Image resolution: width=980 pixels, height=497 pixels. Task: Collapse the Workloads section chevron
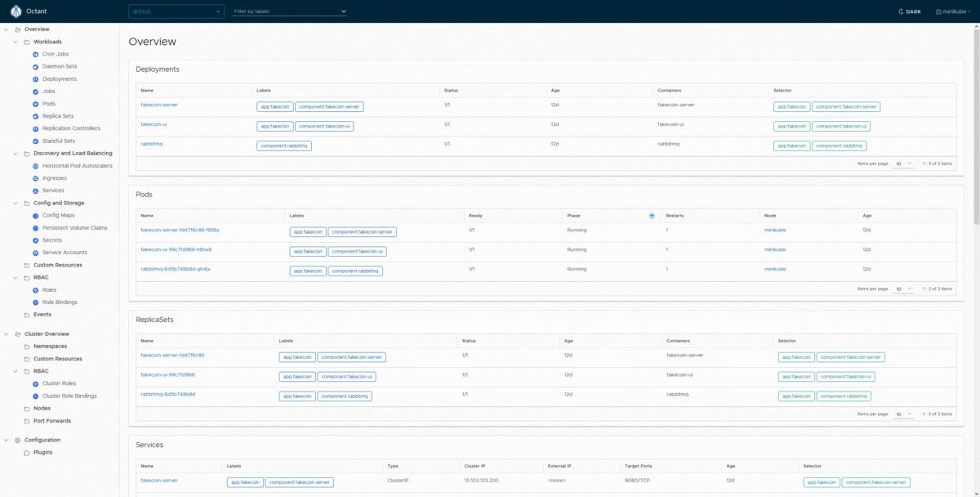click(16, 41)
